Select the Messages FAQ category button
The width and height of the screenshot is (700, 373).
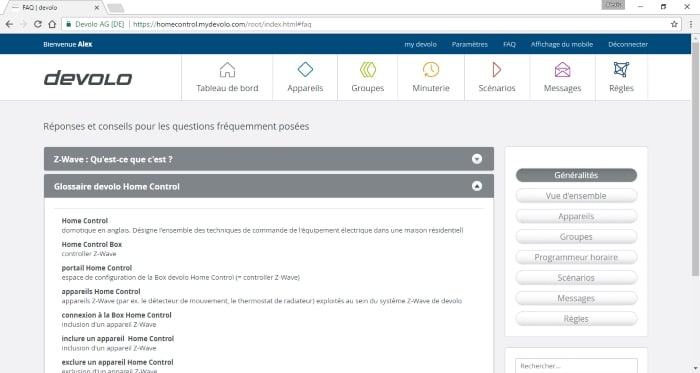coord(576,298)
